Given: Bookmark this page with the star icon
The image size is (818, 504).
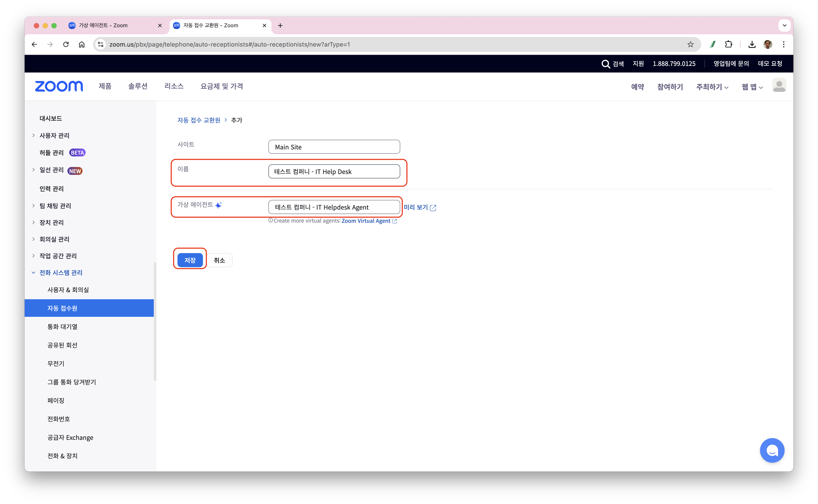Looking at the screenshot, I should 690,44.
